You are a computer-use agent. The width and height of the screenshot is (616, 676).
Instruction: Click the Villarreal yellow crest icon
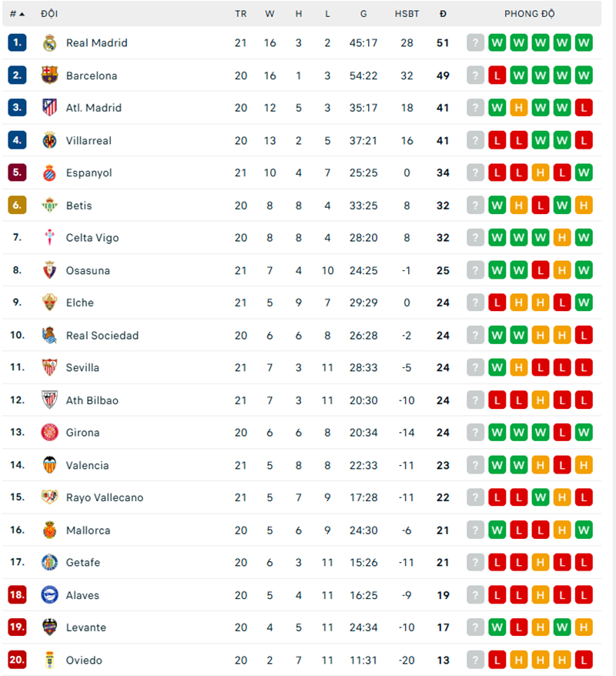click(x=50, y=140)
